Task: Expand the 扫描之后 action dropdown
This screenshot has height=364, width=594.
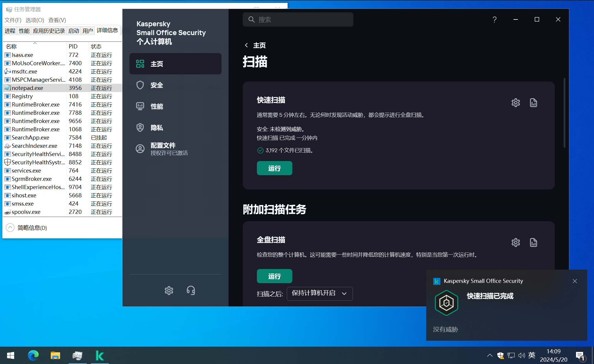Action: 319,294
